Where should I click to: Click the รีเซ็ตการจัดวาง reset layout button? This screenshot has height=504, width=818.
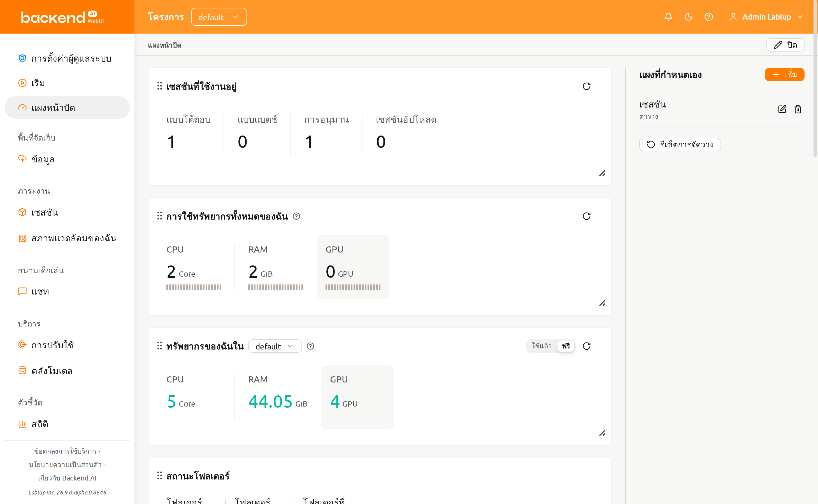(680, 144)
